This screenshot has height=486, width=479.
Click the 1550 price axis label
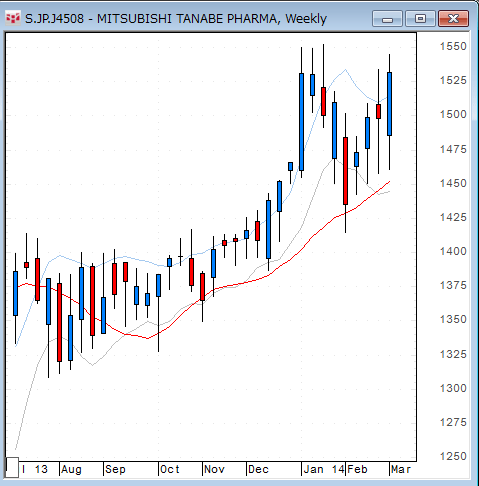(453, 46)
